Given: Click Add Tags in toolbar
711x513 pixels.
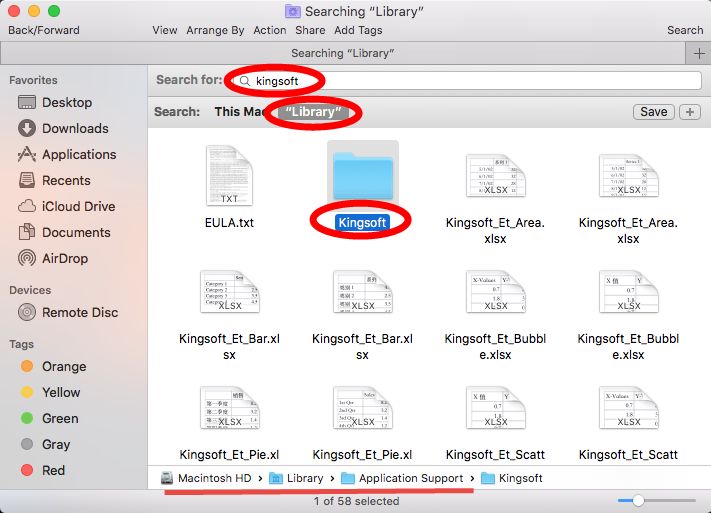Looking at the screenshot, I should pos(358,30).
